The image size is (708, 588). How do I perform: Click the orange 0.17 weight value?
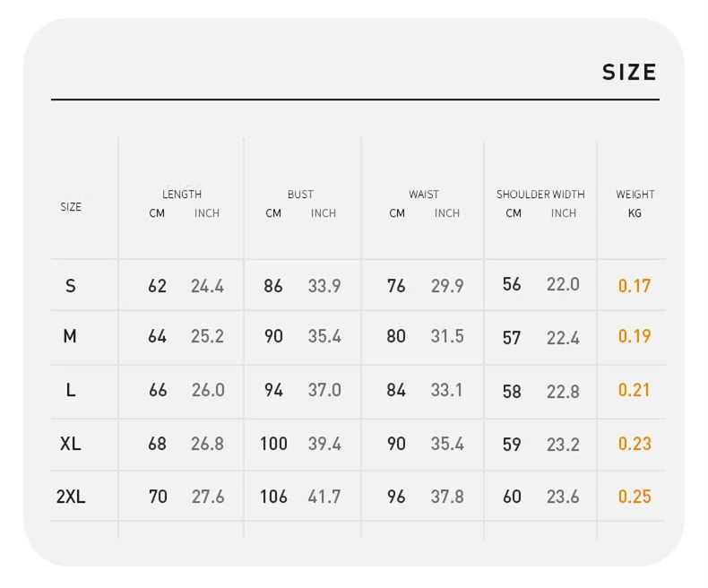coord(635,286)
